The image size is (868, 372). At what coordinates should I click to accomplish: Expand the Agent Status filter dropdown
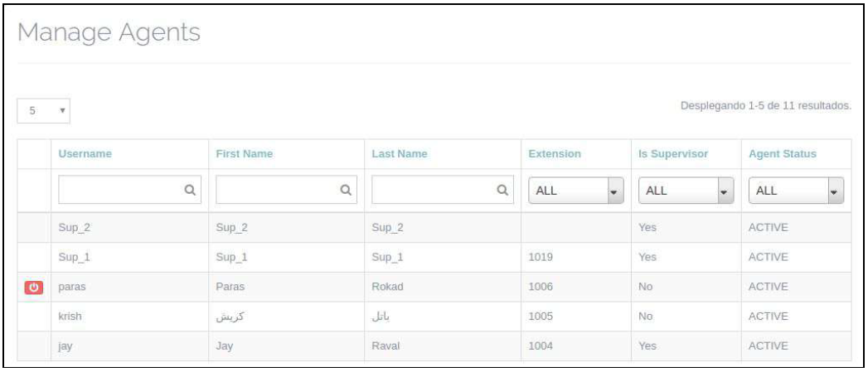[x=797, y=191]
